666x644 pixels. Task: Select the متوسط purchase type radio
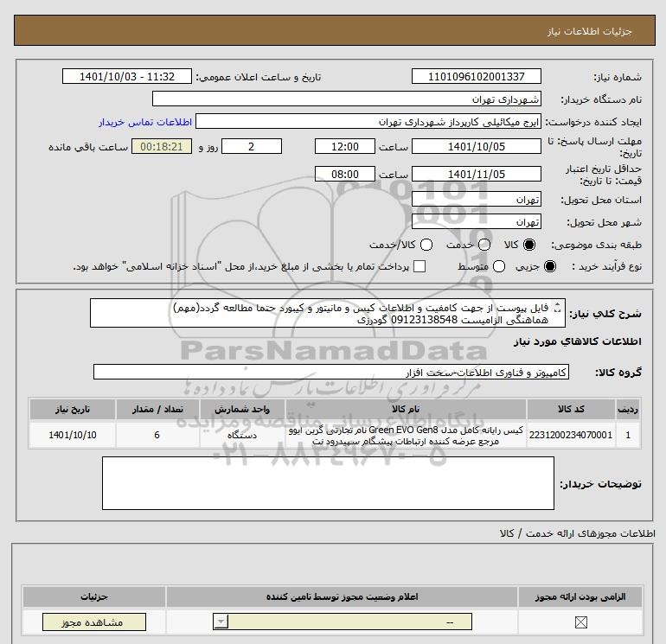tap(499, 266)
